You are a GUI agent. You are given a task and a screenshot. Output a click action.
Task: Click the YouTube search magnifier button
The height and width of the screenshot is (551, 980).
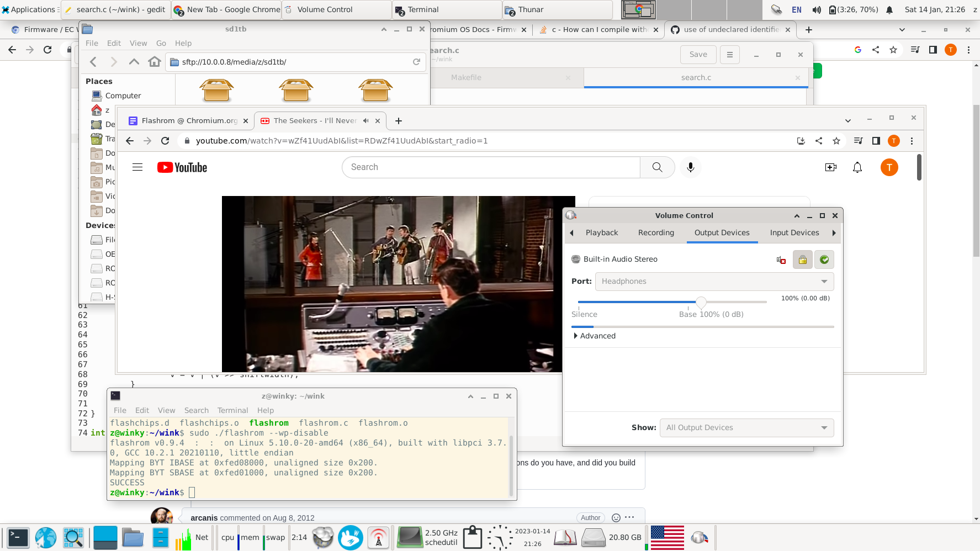pos(657,167)
